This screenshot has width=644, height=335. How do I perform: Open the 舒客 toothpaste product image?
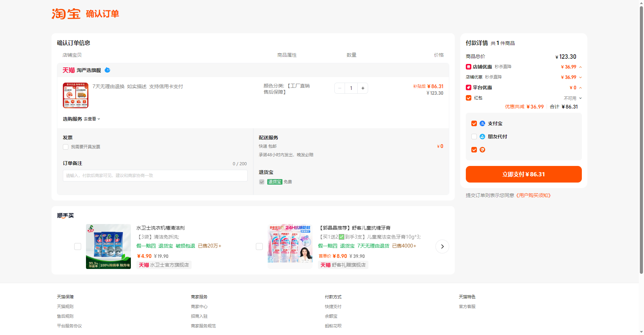[x=290, y=246]
